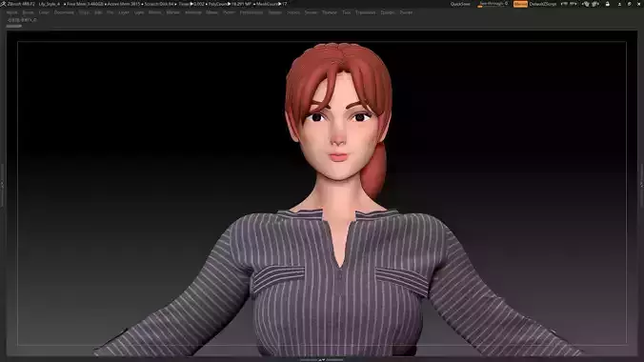Minimize the ZBrush window

tap(619, 4)
